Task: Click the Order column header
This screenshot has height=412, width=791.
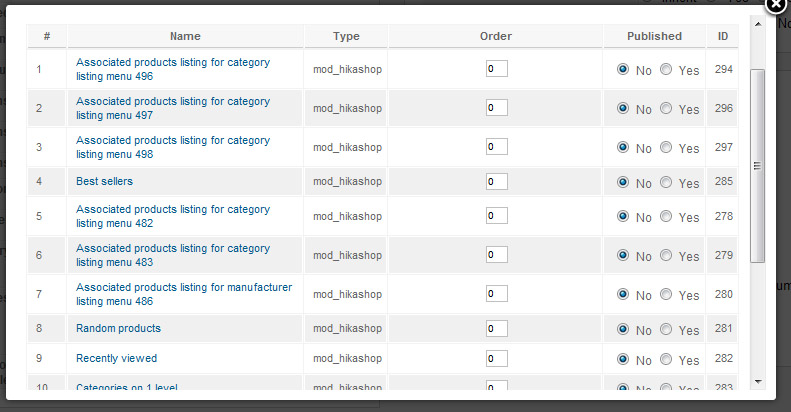Action: pos(495,36)
